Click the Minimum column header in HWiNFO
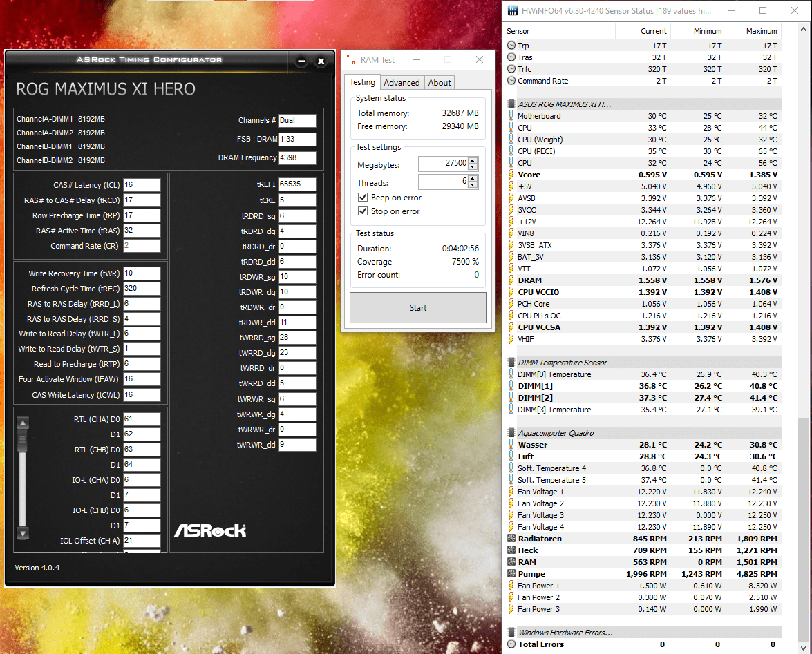Image resolution: width=812 pixels, height=654 pixels. pos(698,31)
